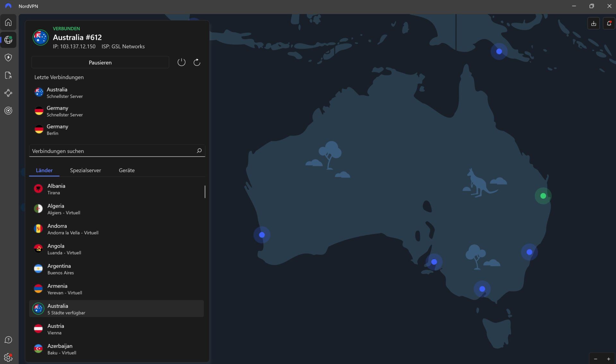Connect to Andorra la Vella
Screen dimensions: 616x364
[x=116, y=229]
